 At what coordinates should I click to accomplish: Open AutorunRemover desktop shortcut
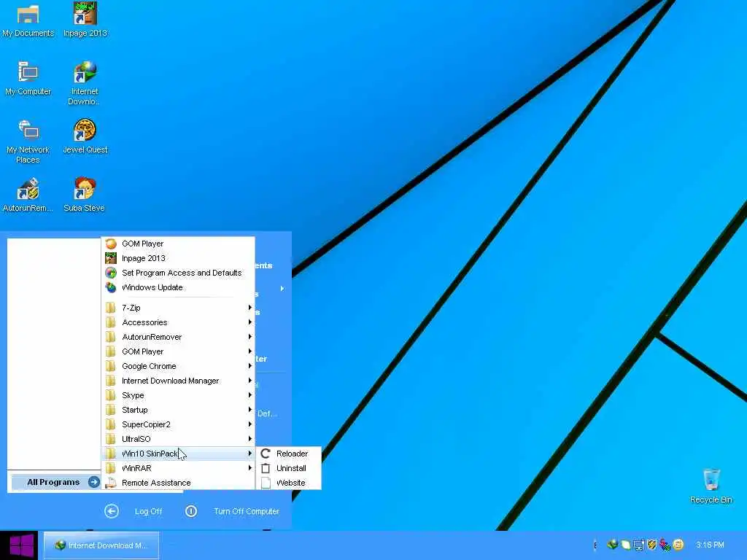tap(28, 195)
